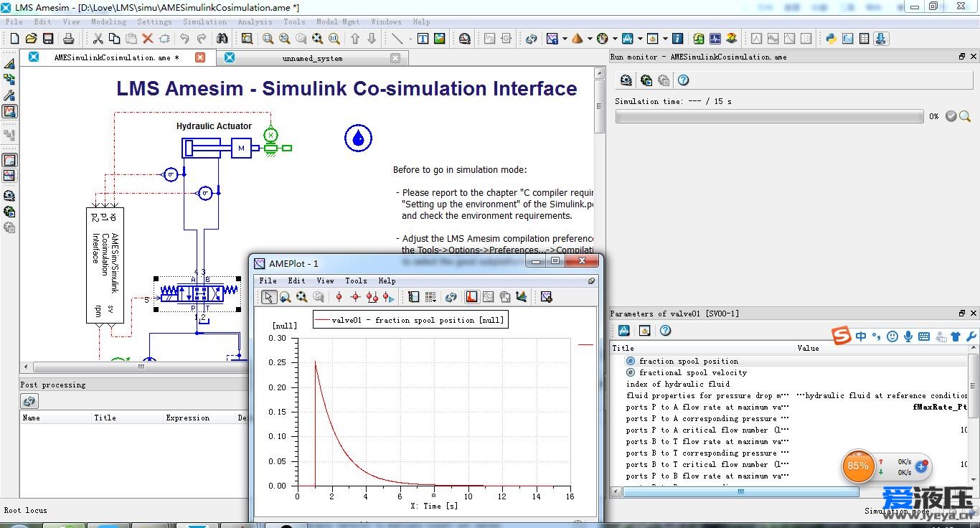980x528 pixels.
Task: Open table editor icon in main toolbar
Action: [x=864, y=39]
